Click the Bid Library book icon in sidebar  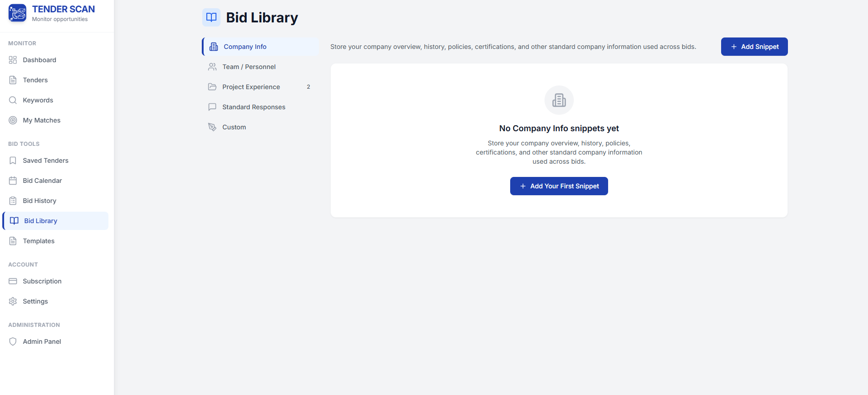coord(14,221)
